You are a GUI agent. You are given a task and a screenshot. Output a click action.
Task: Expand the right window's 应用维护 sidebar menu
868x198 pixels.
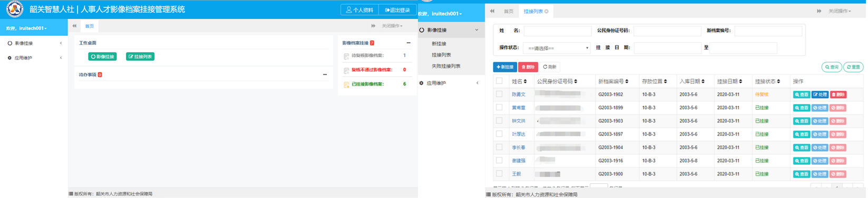click(x=451, y=83)
